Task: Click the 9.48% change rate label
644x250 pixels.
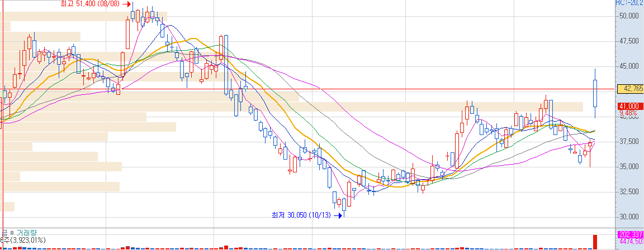Action: [628, 113]
